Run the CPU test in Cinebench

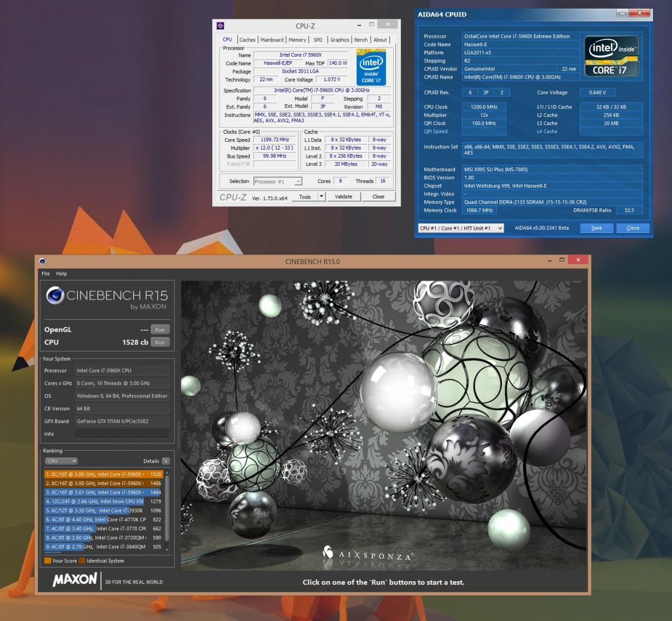click(x=160, y=342)
